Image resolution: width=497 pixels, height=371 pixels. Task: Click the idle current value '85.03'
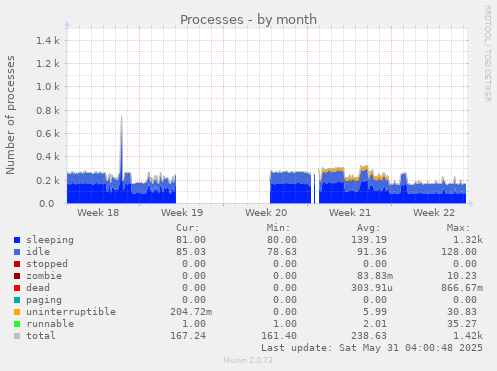pos(191,252)
